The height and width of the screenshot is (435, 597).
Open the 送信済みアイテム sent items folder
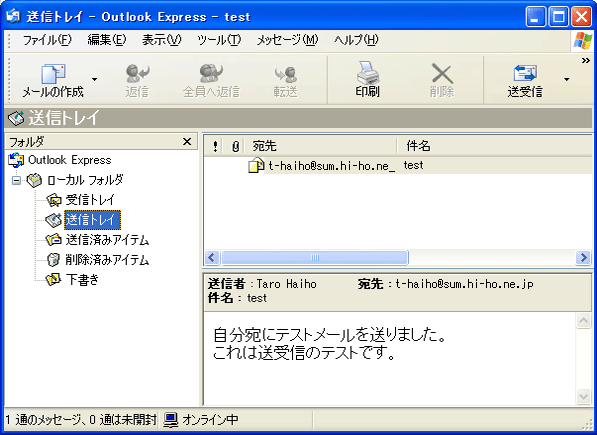pyautogui.click(x=107, y=240)
